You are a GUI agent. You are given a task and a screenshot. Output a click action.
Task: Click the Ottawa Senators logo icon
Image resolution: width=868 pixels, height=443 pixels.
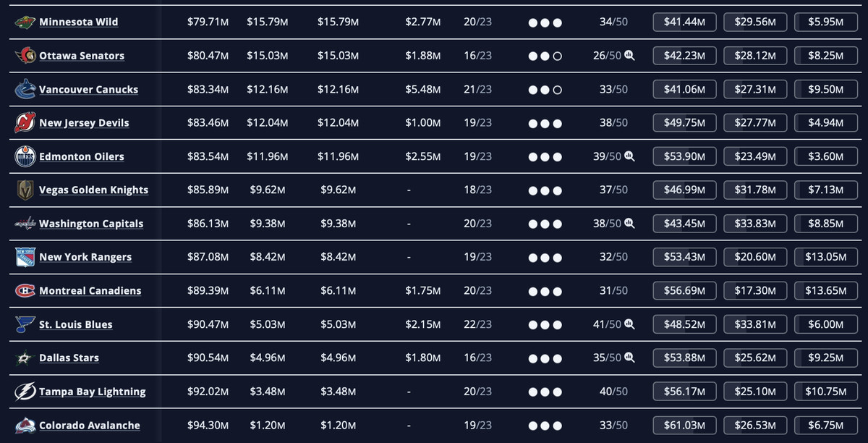tap(25, 56)
